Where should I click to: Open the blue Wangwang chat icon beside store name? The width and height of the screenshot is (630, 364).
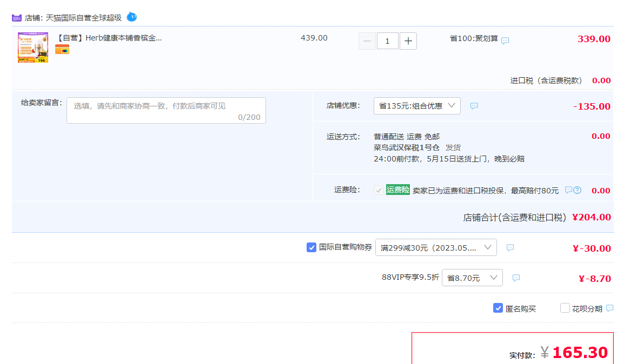point(132,17)
